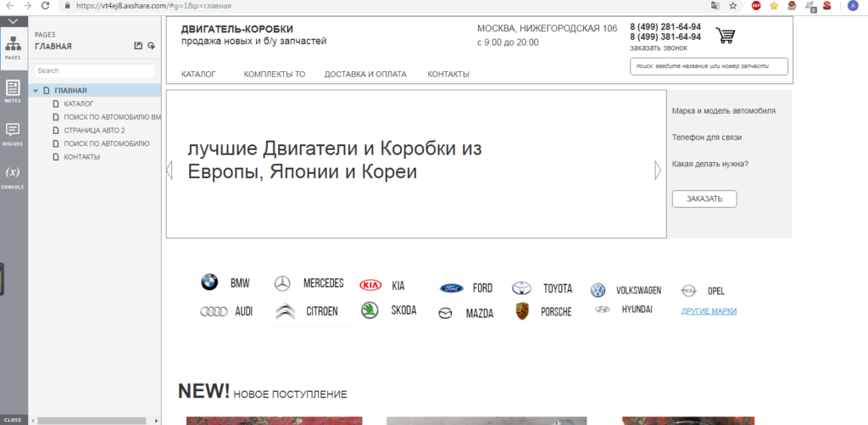Open the Notes panel in sidebar

pos(12,91)
